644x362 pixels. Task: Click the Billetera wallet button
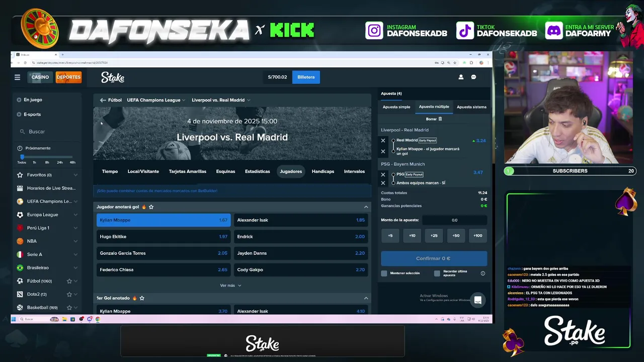point(306,77)
